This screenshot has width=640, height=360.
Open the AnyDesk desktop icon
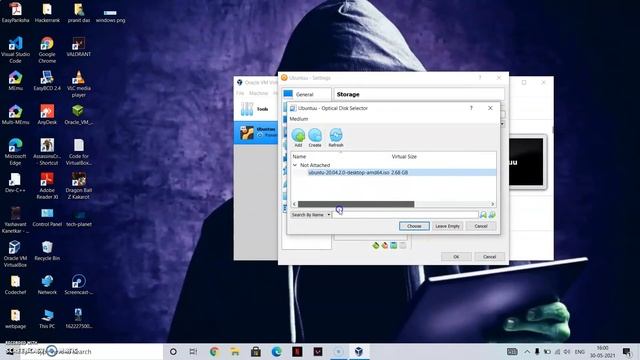(x=47, y=114)
